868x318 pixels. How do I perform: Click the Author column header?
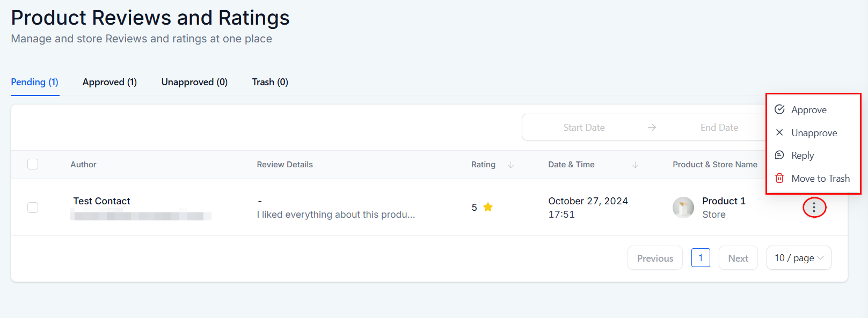(x=83, y=165)
